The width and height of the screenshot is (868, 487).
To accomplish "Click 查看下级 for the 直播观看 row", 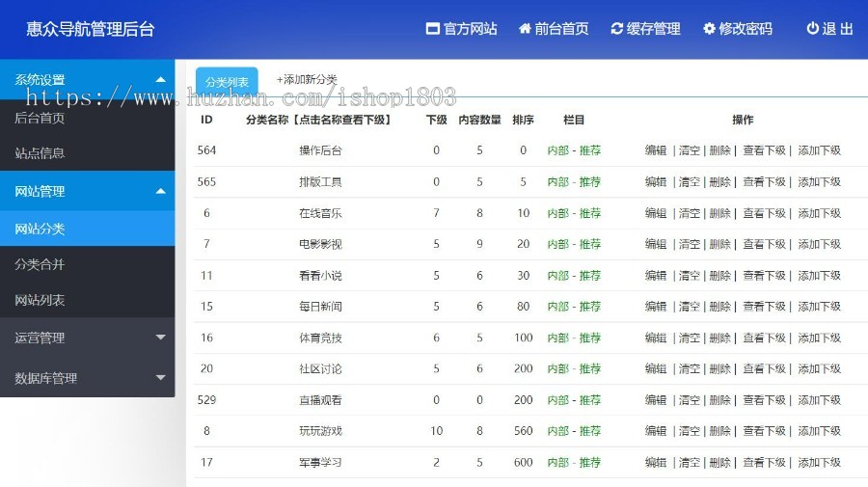I will coord(765,400).
